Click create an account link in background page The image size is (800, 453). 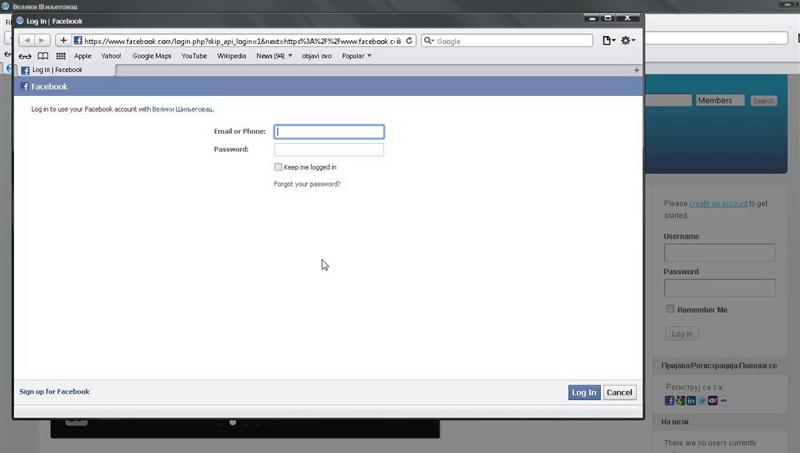pos(718,204)
